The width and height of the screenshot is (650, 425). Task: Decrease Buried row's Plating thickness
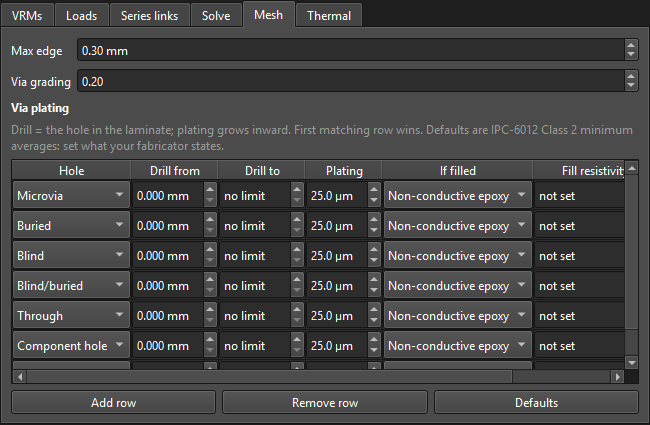click(374, 231)
